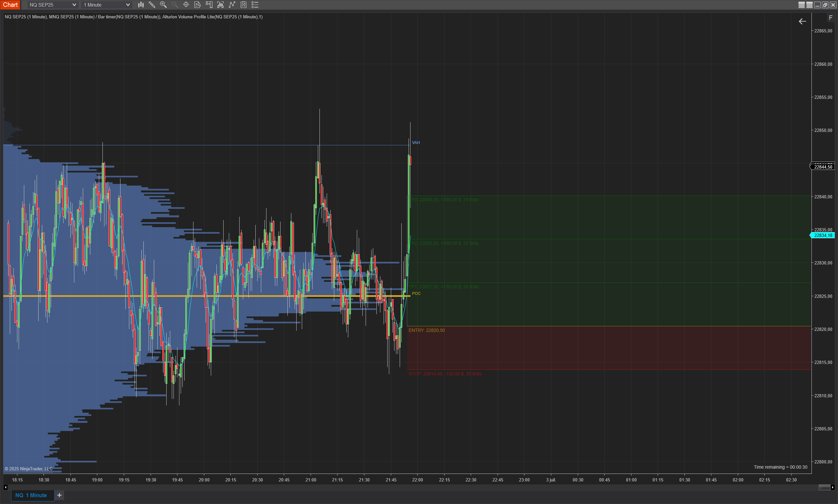
Task: Click the orange Chart title label
Action: coord(10,5)
